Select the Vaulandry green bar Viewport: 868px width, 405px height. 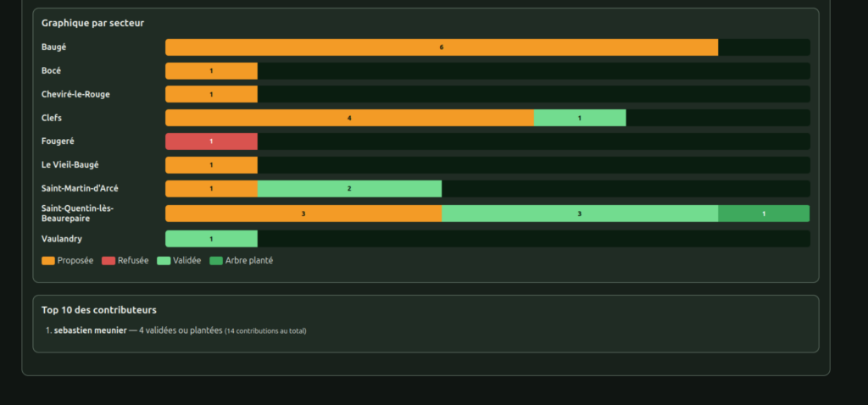211,238
